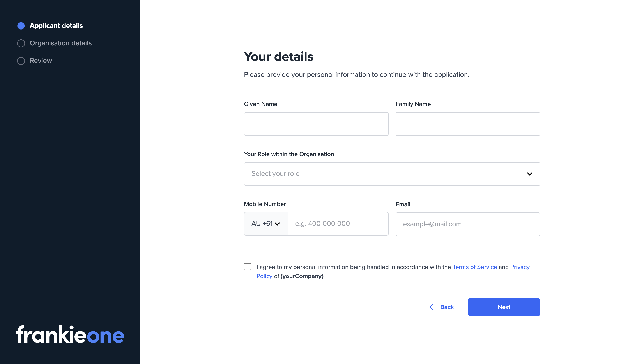644x364 pixels.
Task: Click the Given Name input field
Action: [316, 124]
